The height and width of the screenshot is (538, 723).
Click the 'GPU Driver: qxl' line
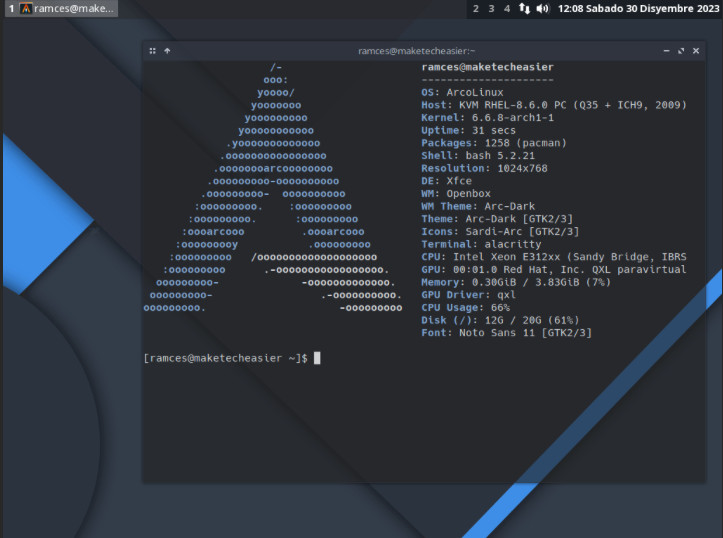(x=468, y=295)
